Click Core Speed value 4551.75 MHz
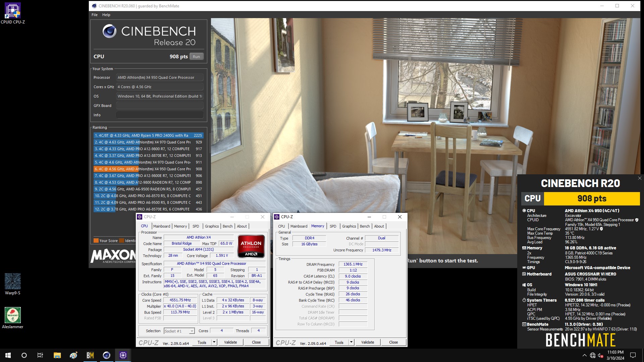The height and width of the screenshot is (362, 644). 180,300
